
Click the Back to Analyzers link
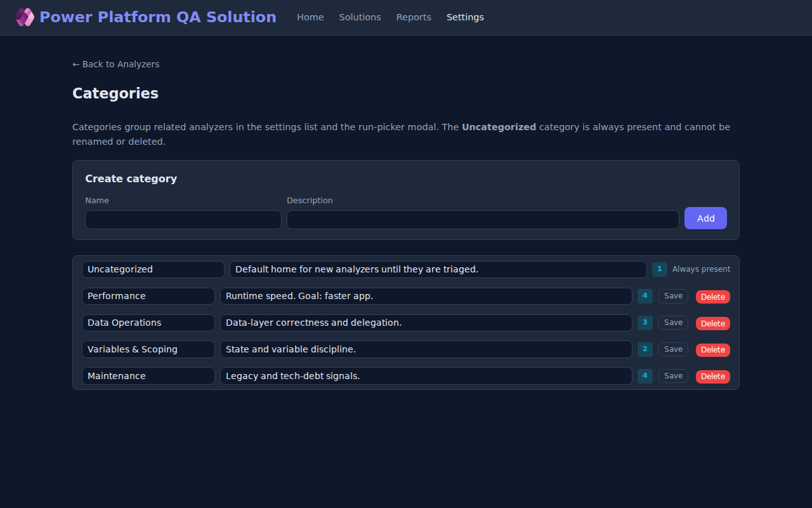115,64
